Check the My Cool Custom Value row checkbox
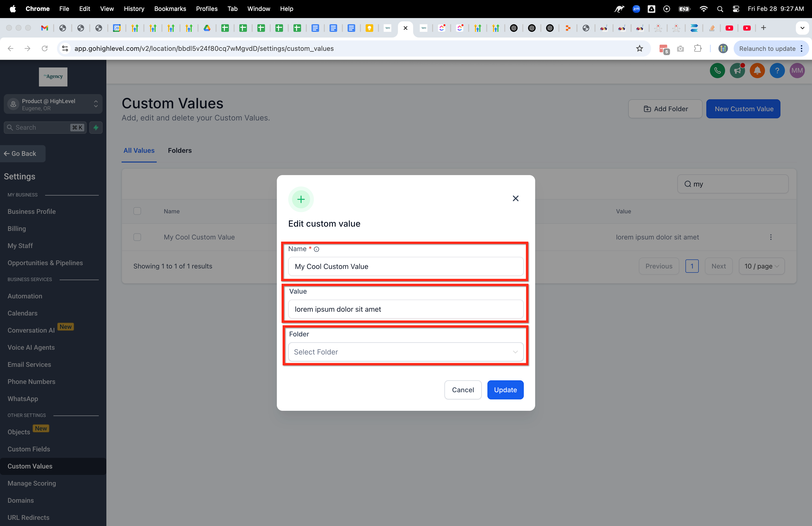This screenshot has height=526, width=812. tap(137, 237)
